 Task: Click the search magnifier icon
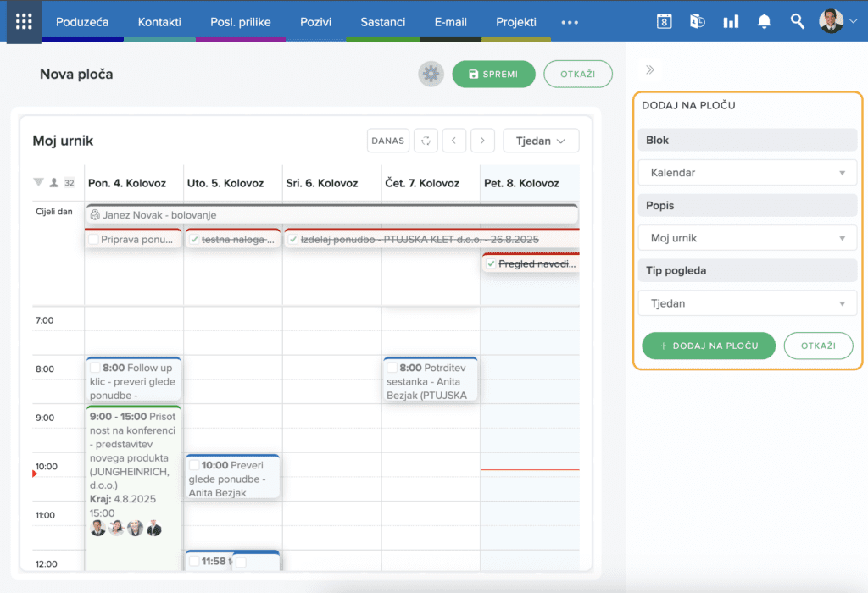click(797, 22)
